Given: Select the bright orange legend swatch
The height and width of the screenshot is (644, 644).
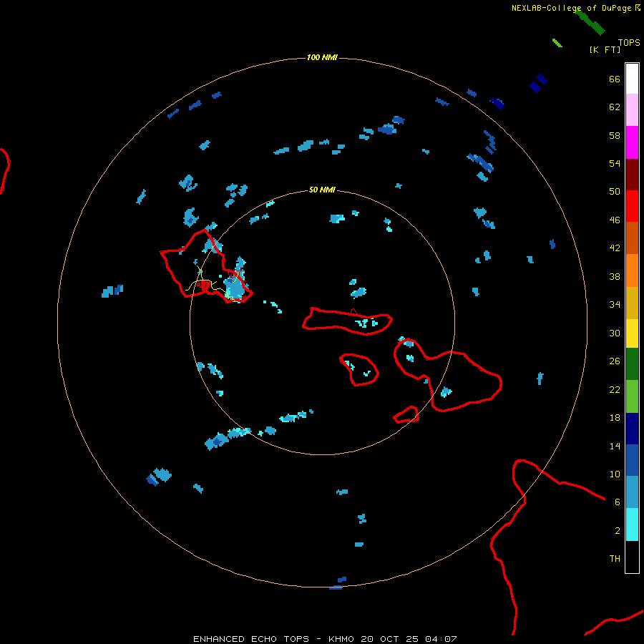Looking at the screenshot, I should point(632,270).
